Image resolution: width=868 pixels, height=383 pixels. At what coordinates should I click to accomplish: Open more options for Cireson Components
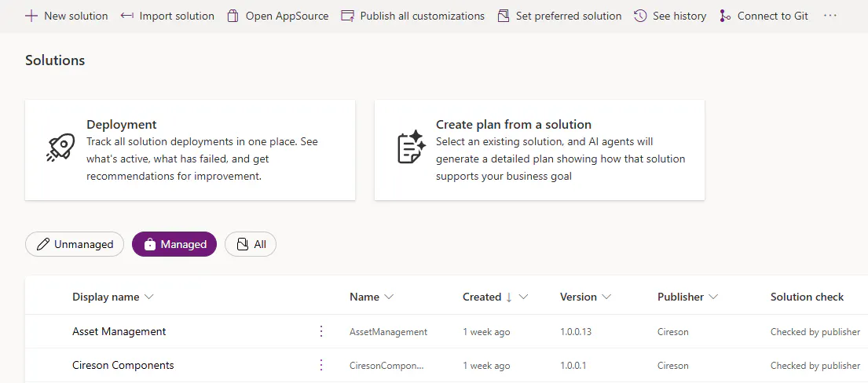[320, 365]
